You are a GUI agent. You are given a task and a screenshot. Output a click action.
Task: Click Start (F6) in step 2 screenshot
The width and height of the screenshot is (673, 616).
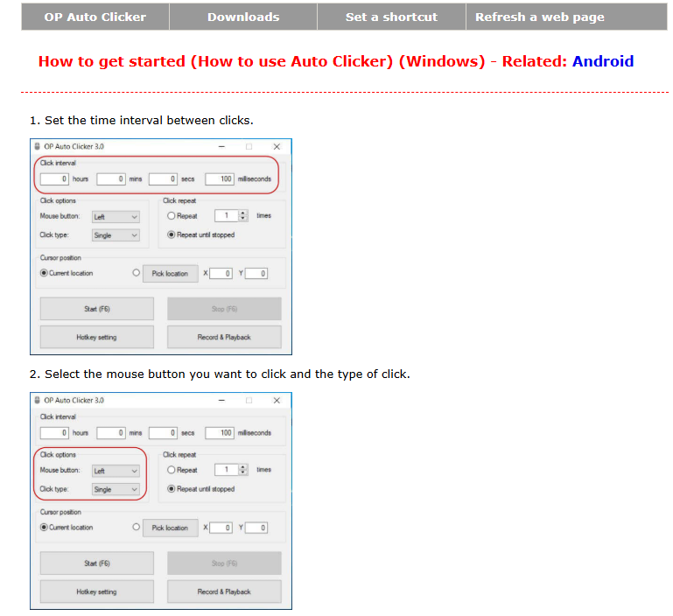click(97, 563)
